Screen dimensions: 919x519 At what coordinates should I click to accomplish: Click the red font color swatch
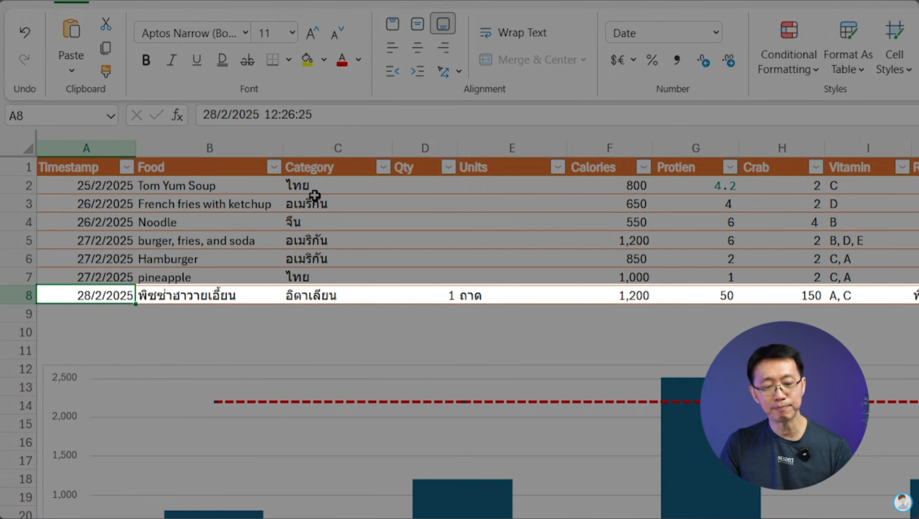pyautogui.click(x=342, y=60)
